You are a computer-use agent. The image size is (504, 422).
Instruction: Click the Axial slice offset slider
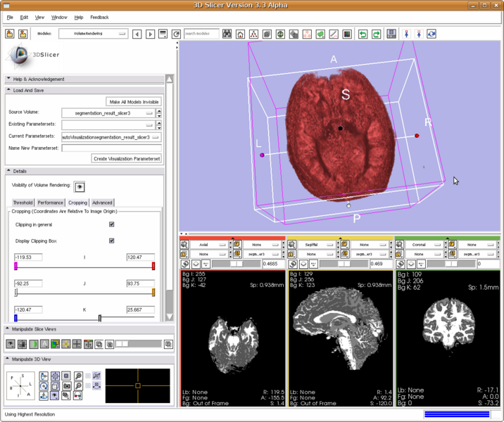tap(236, 264)
